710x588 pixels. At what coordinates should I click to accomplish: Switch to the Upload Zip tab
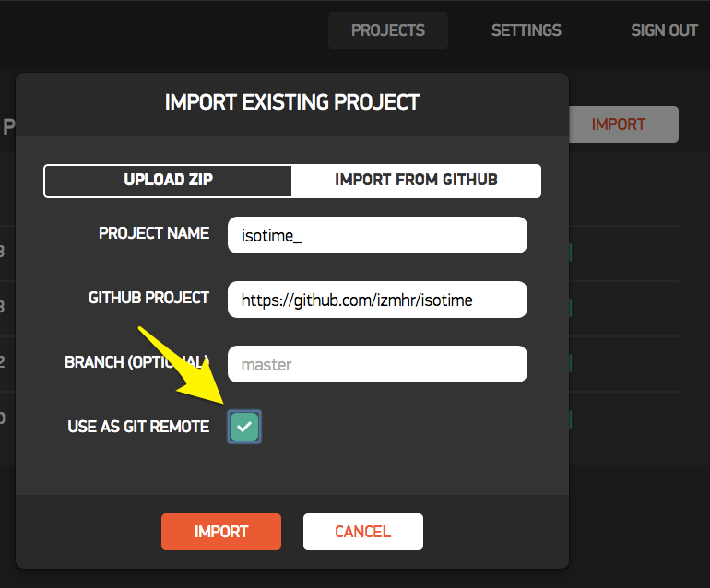[x=168, y=180]
